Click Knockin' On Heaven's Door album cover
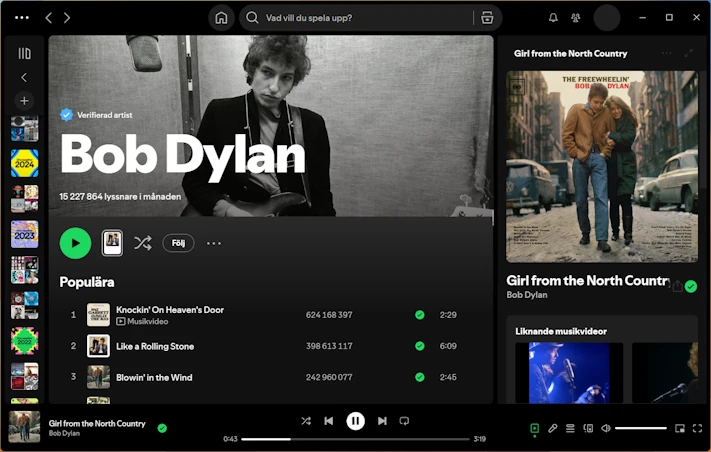The width and height of the screenshot is (711, 452). tap(98, 315)
